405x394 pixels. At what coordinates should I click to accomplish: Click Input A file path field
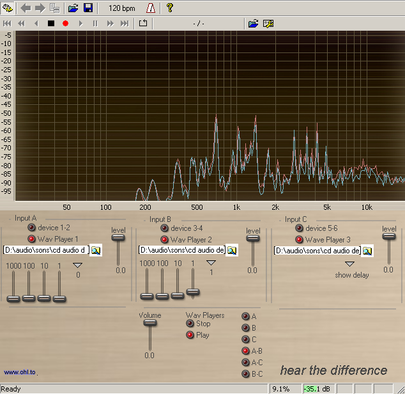point(46,250)
